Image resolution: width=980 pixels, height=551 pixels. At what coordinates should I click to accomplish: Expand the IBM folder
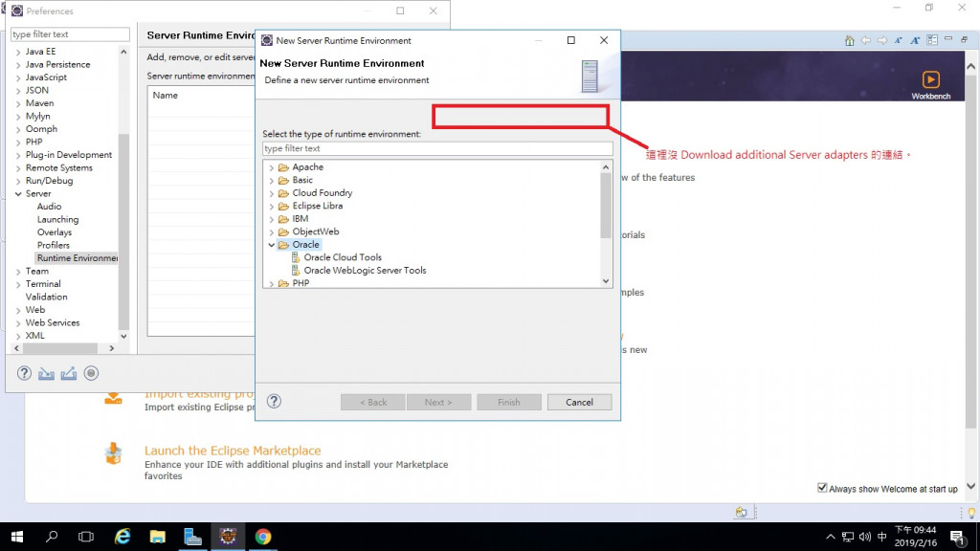[x=271, y=219]
